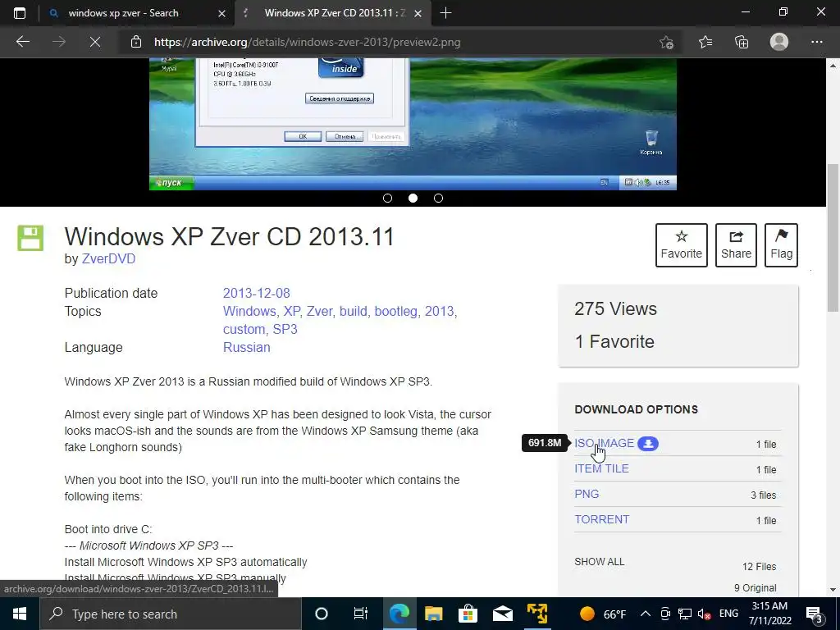840x630 pixels.
Task: Switch to the 'windows xp zver - Search' tab
Action: coord(123,13)
